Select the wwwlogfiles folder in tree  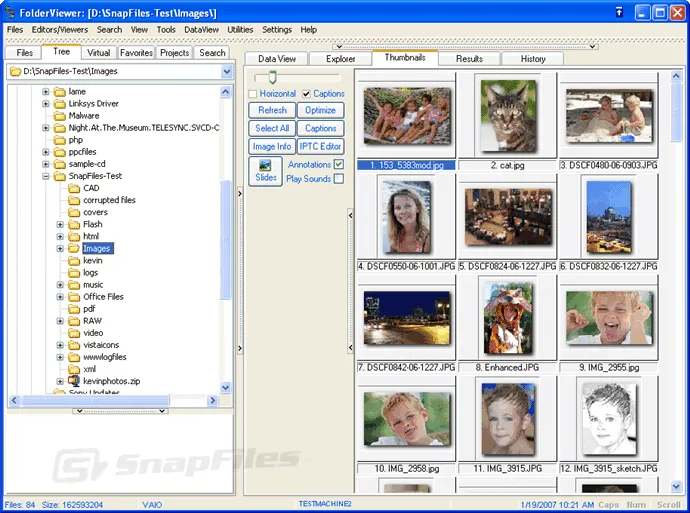[105, 357]
